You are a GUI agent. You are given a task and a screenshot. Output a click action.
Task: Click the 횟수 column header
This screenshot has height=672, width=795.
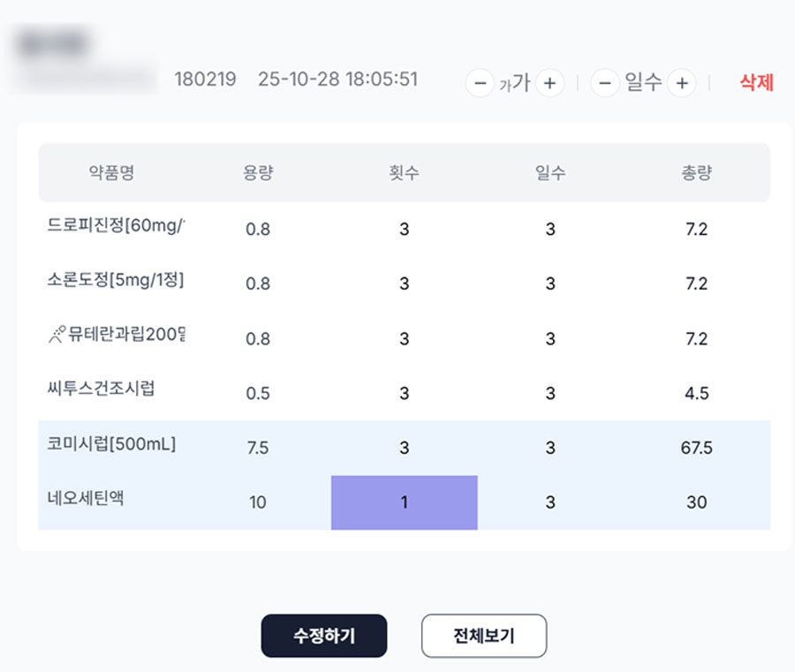click(404, 173)
